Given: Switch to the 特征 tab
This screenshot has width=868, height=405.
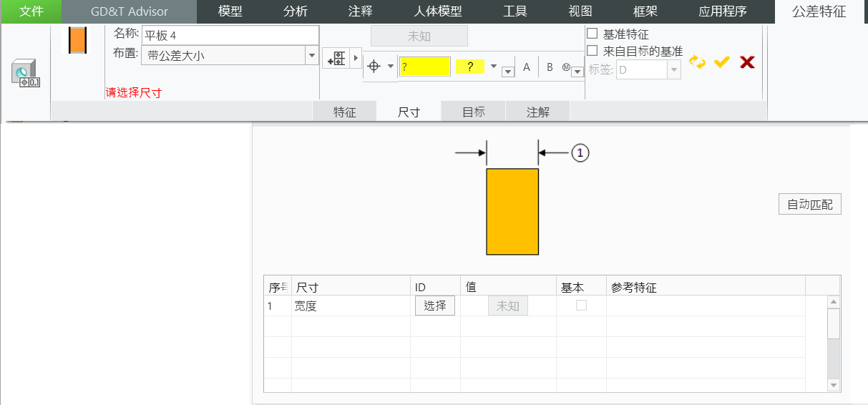Looking at the screenshot, I should click(344, 112).
